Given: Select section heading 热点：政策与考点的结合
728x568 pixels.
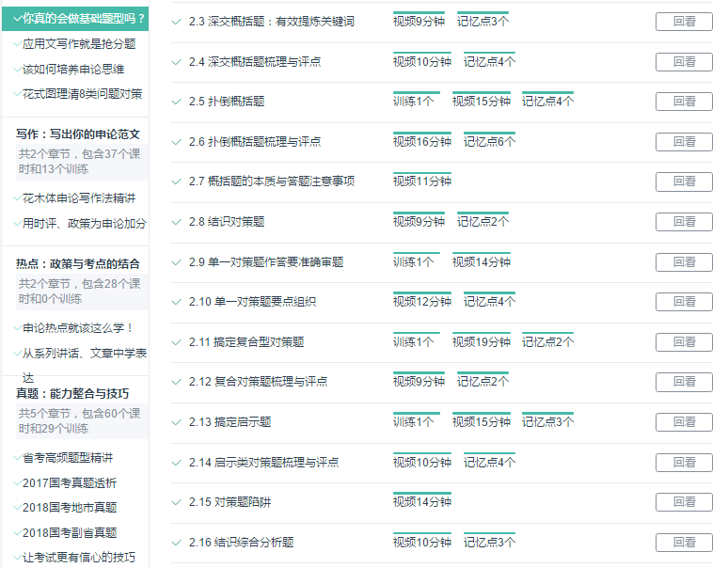Looking at the screenshot, I should pyautogui.click(x=78, y=264).
